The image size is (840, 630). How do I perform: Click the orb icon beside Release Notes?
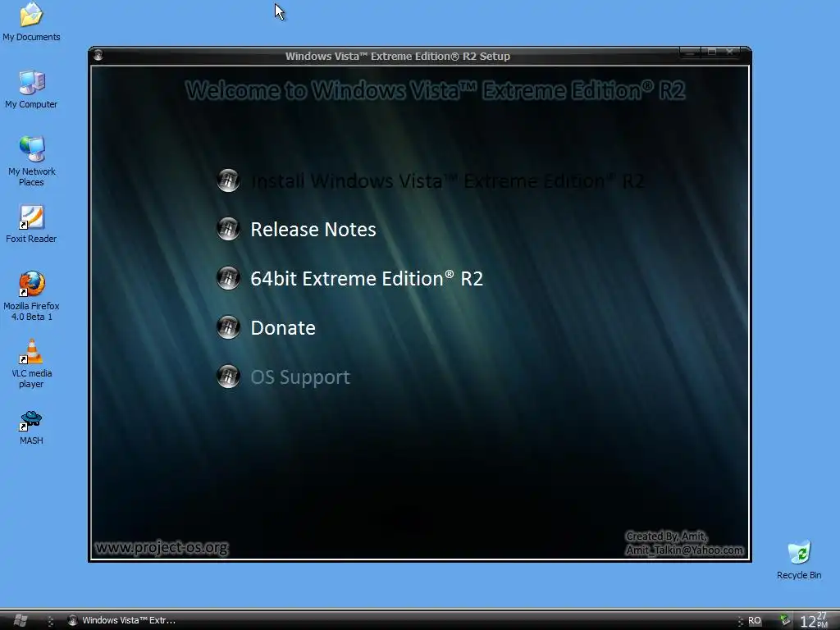tap(228, 230)
